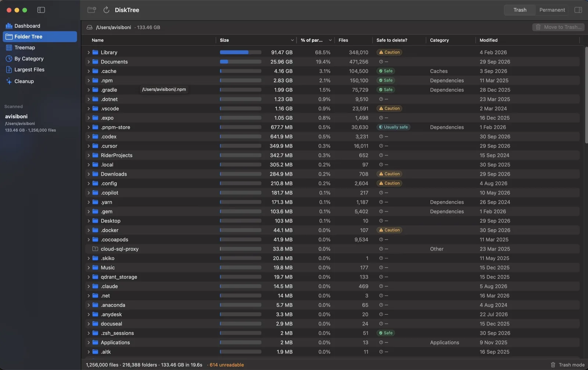Image resolution: width=588 pixels, height=370 pixels.
Task: Click the Safe to delete? column header
Action: (x=392, y=40)
